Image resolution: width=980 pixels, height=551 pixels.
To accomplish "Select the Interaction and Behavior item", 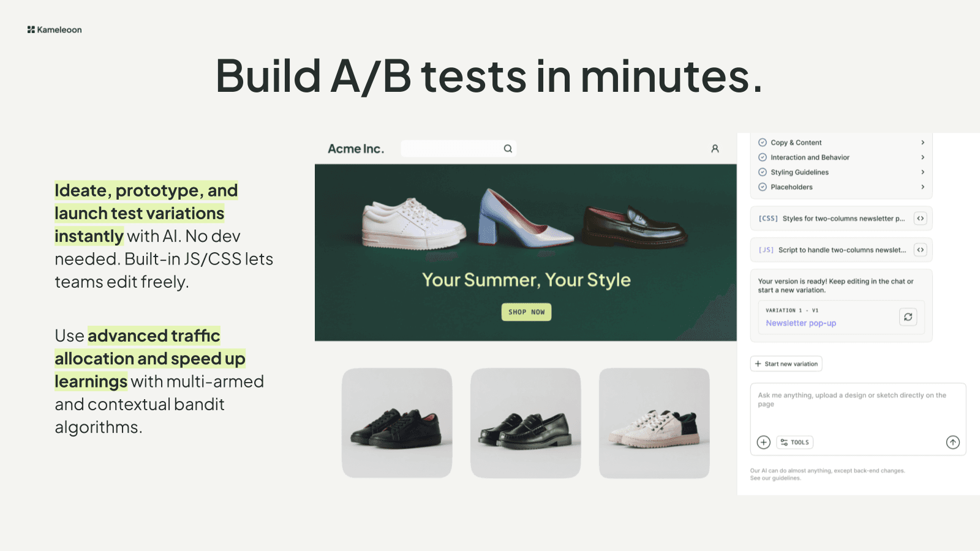I will 810,157.
